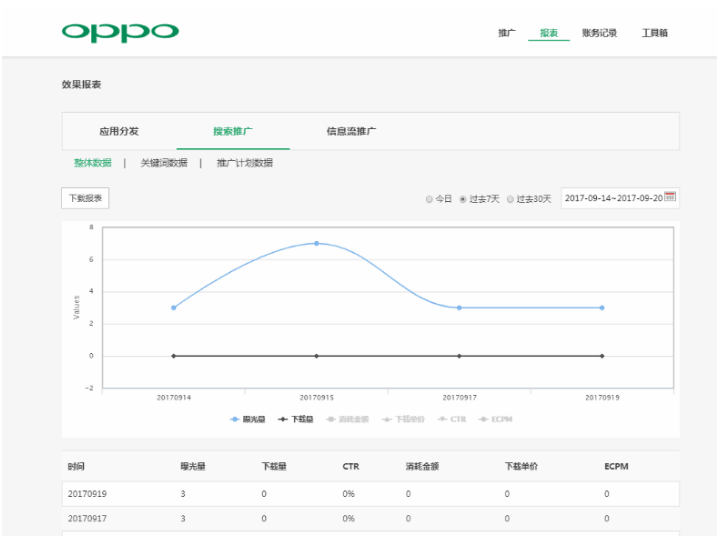This screenshot has width=722, height=542.
Task: Switch to the 搜索推广 tab
Action: tap(233, 131)
